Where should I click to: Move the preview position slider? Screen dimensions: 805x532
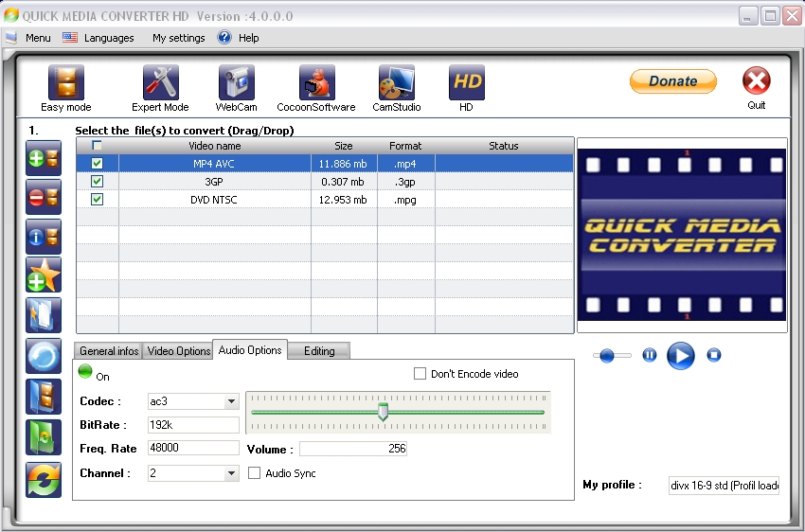pyautogui.click(x=607, y=355)
